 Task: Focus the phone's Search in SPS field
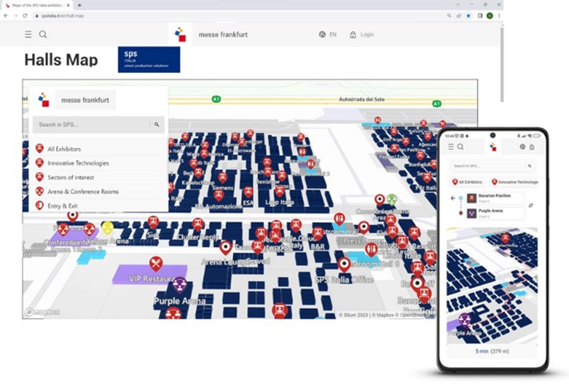point(492,166)
